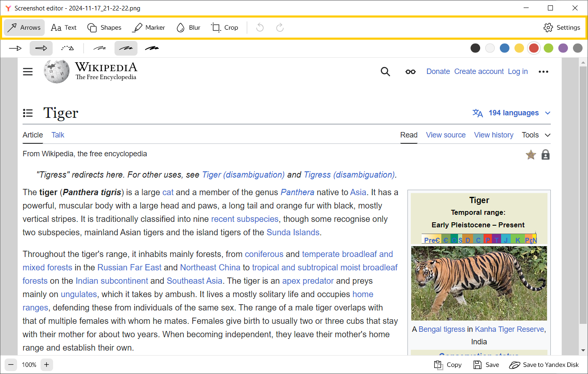
Task: Open the View history tab
Action: tap(494, 135)
